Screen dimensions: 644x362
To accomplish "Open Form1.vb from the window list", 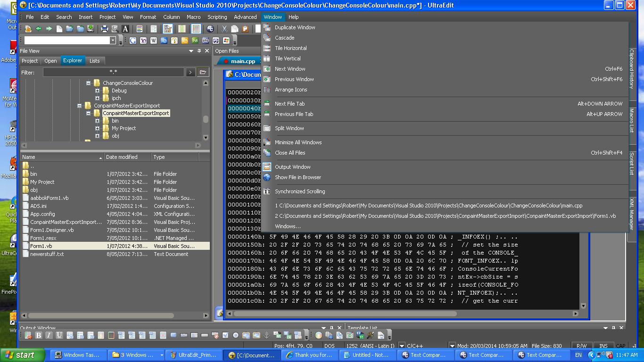I will (445, 216).
